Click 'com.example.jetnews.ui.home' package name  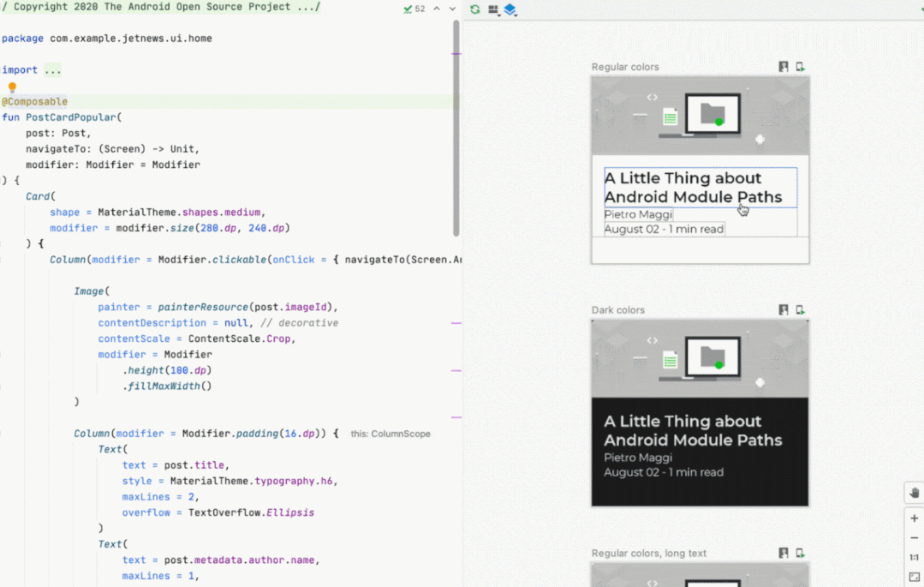131,39
